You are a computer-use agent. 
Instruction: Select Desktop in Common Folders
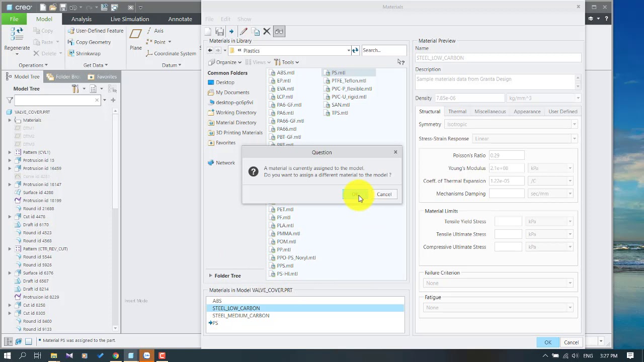point(221,82)
